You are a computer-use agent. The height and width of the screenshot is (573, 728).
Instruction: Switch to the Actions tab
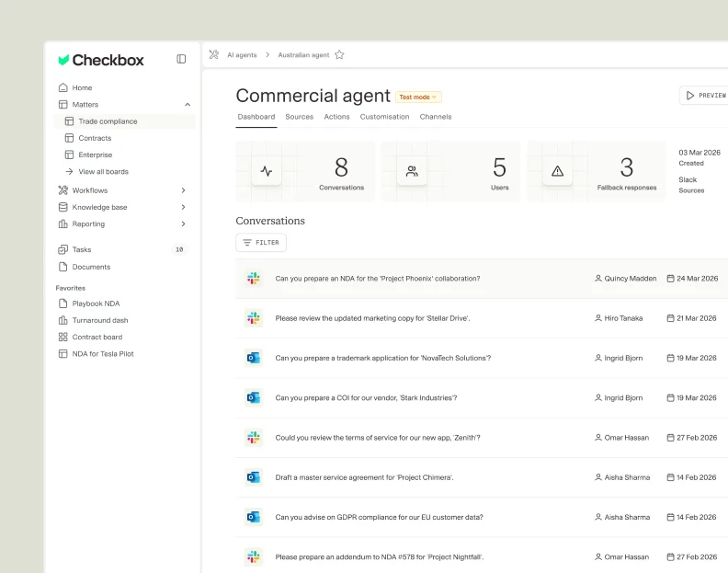click(336, 117)
